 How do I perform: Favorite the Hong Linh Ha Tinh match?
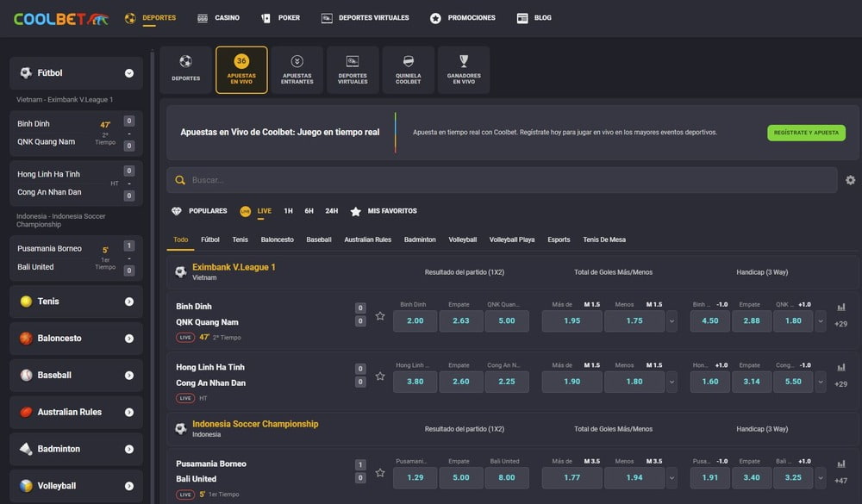tap(380, 376)
